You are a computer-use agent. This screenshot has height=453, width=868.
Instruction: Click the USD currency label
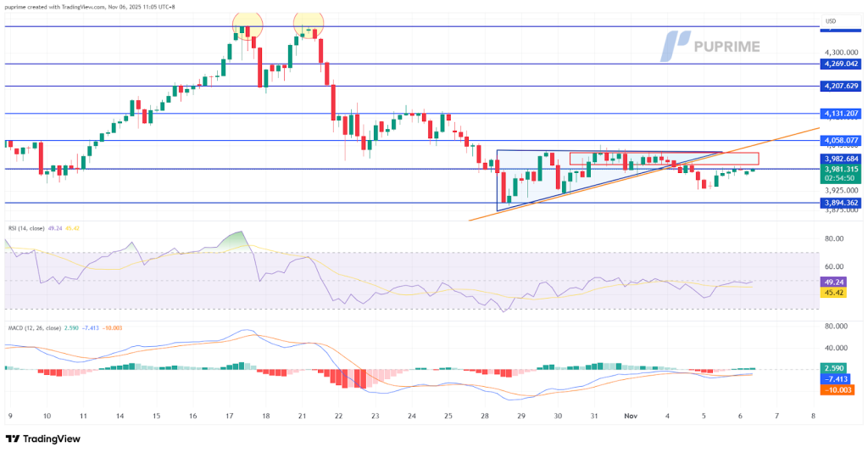point(831,21)
